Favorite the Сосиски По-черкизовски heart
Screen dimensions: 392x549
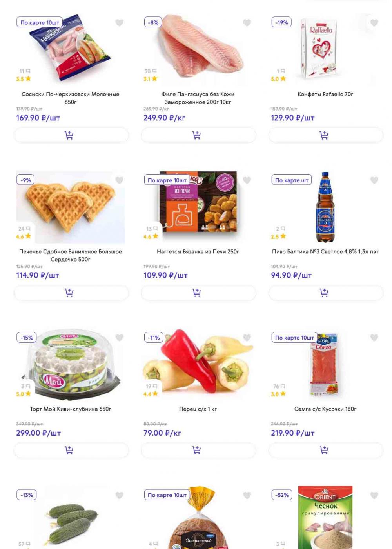120,23
